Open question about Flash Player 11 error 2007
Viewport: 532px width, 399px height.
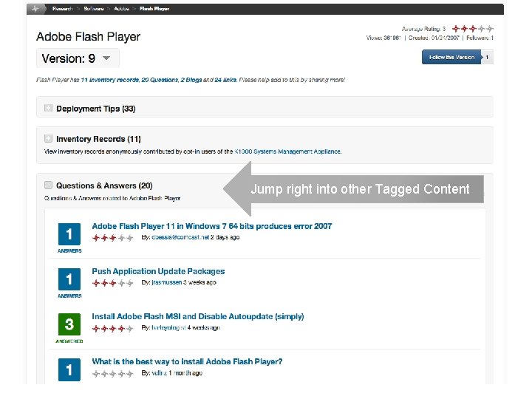click(x=212, y=226)
